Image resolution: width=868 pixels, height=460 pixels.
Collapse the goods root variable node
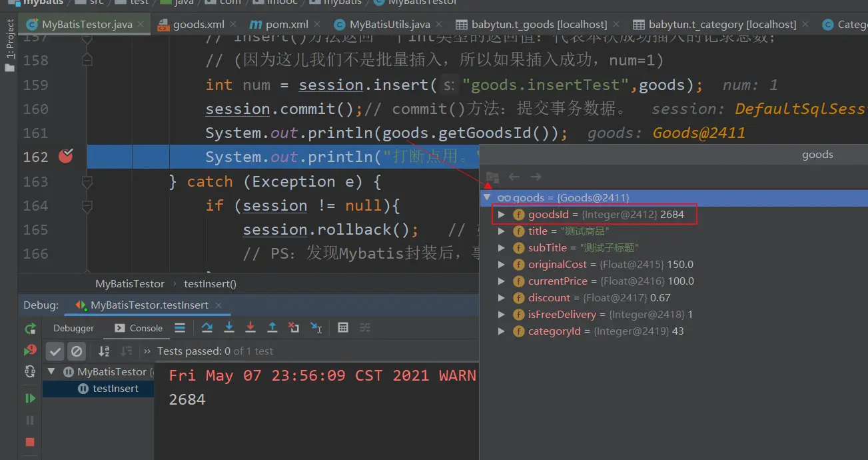[488, 197]
